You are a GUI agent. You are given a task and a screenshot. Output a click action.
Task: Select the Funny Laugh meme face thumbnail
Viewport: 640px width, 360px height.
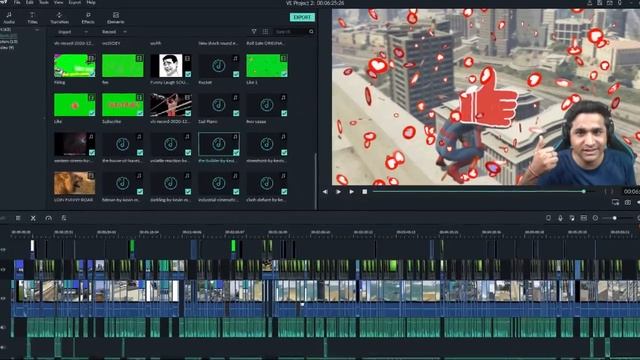coord(171,65)
